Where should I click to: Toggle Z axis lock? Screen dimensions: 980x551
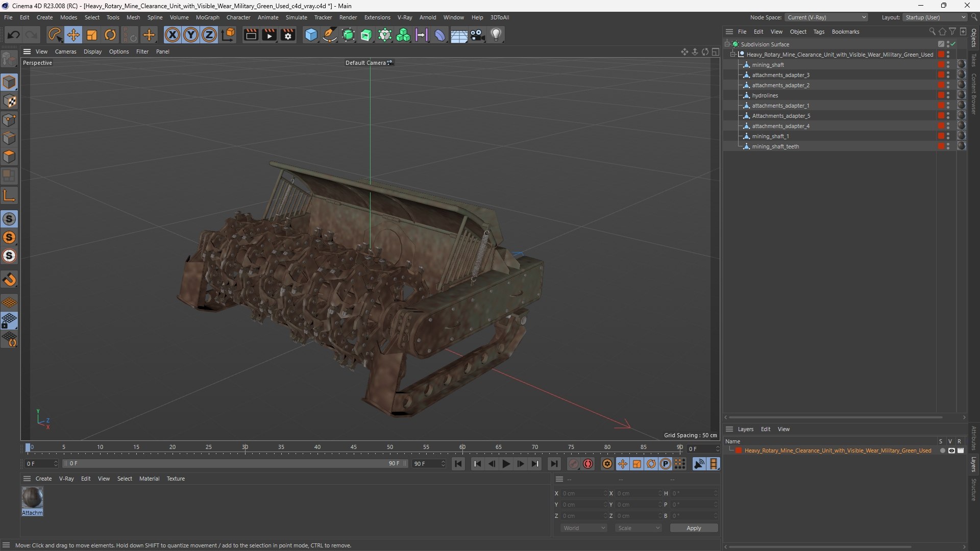coord(209,35)
